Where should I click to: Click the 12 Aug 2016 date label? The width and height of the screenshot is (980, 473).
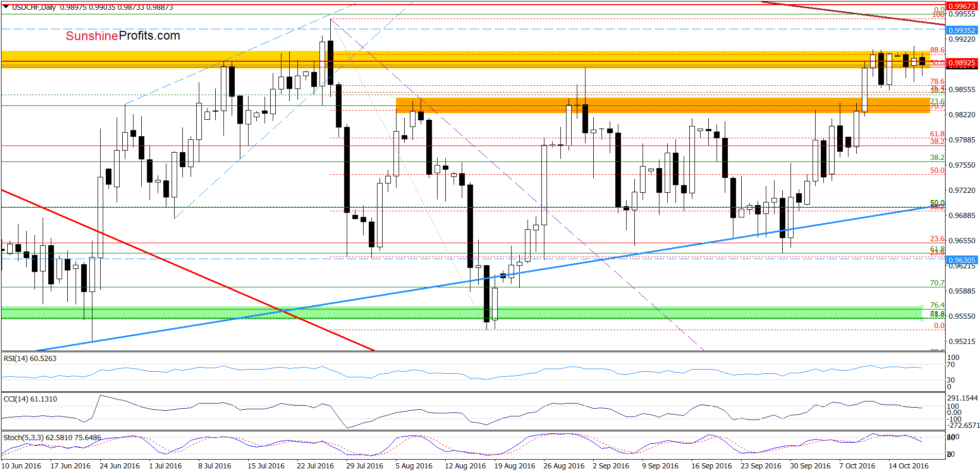pyautogui.click(x=465, y=466)
